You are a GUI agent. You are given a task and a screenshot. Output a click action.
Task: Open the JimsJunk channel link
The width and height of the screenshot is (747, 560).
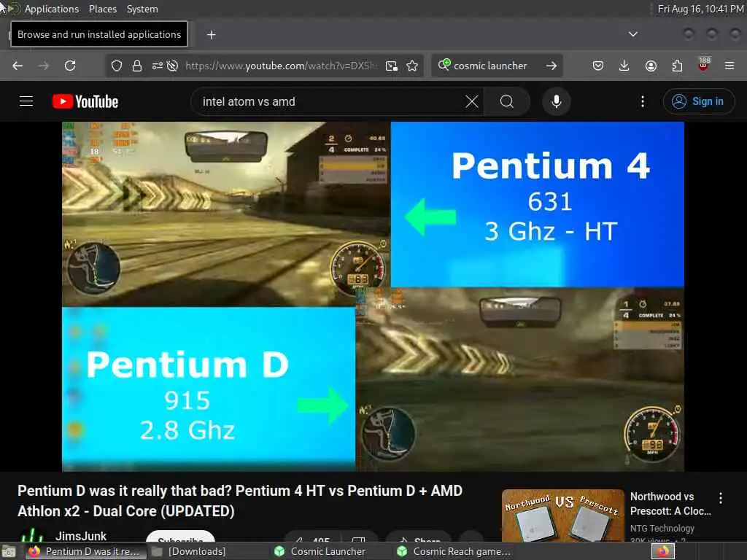(x=81, y=536)
